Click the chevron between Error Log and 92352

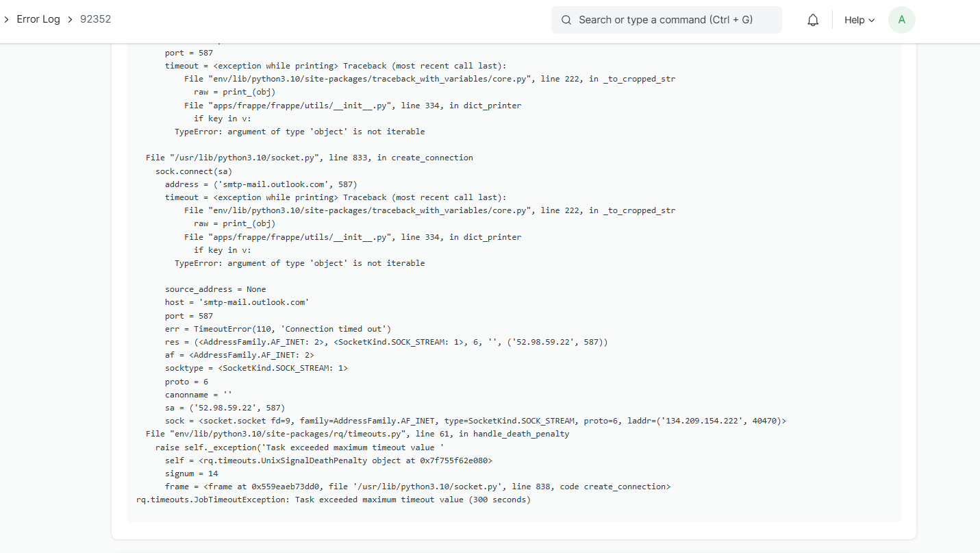point(69,19)
